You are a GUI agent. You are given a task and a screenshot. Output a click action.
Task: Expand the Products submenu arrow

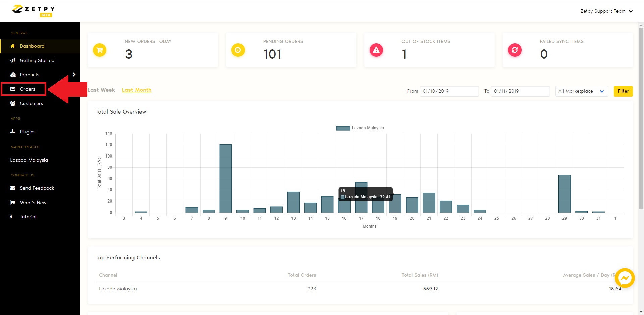pyautogui.click(x=74, y=75)
